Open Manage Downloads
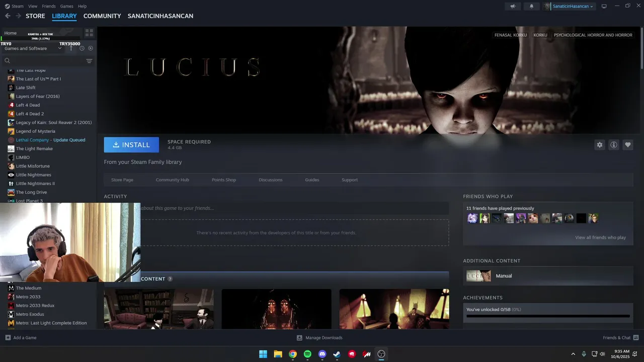Screen dimensions: 644x362 (x=319, y=337)
